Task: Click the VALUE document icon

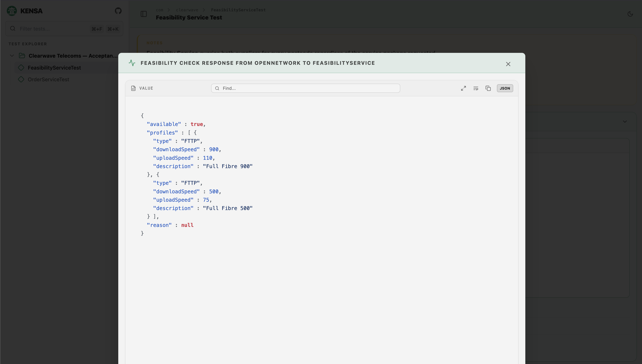Action: pos(133,88)
